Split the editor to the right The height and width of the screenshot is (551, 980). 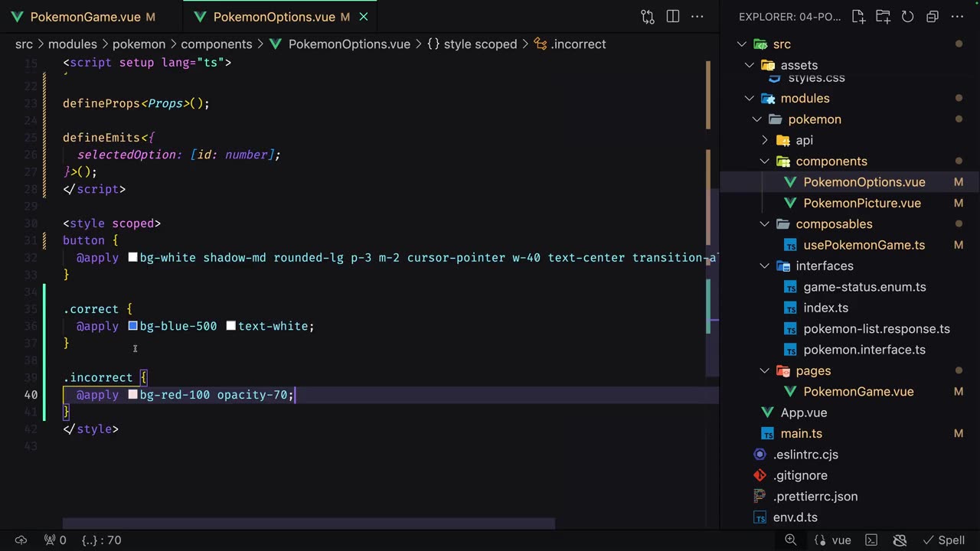pos(673,17)
